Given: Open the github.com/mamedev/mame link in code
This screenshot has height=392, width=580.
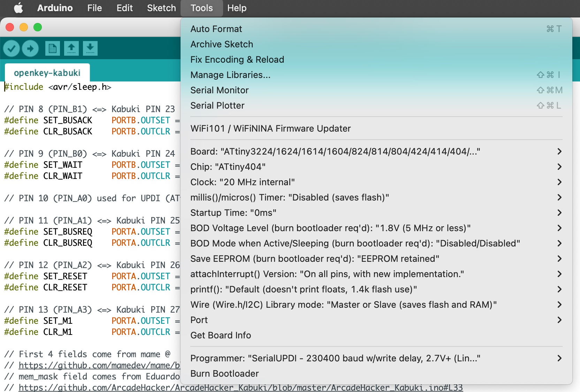Looking at the screenshot, I should 99,365.
